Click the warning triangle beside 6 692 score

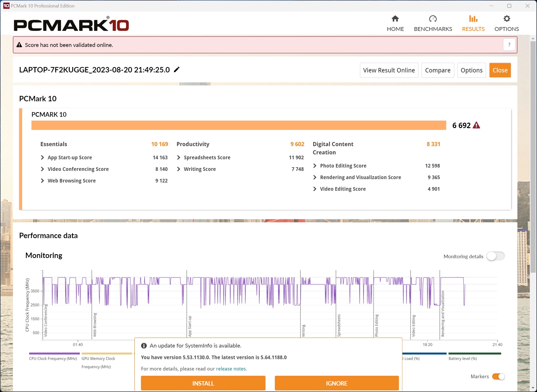point(476,125)
